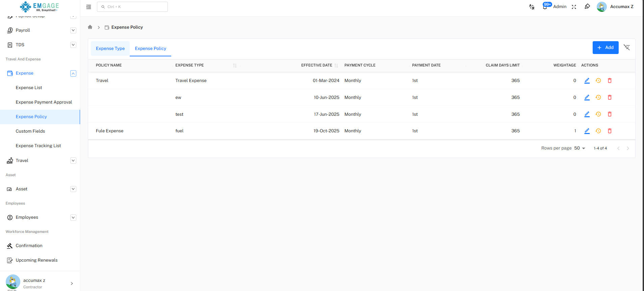Expand the TDS menu
Viewport: 644px width, 291px height.
73,45
